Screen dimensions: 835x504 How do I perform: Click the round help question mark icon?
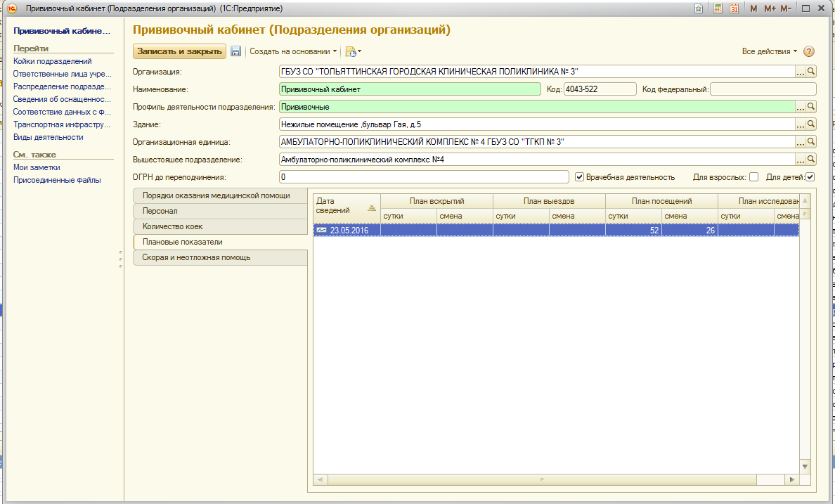tap(808, 51)
